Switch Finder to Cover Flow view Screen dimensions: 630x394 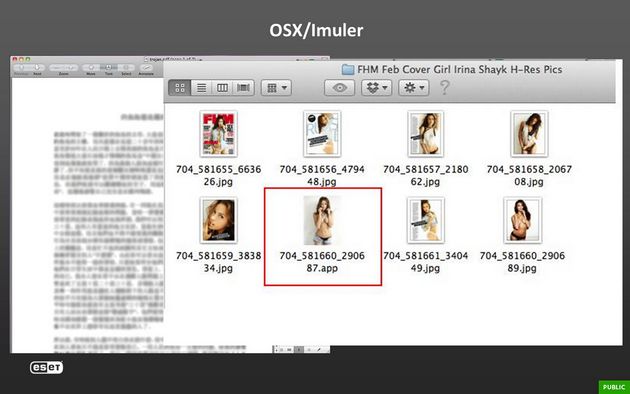(243, 88)
